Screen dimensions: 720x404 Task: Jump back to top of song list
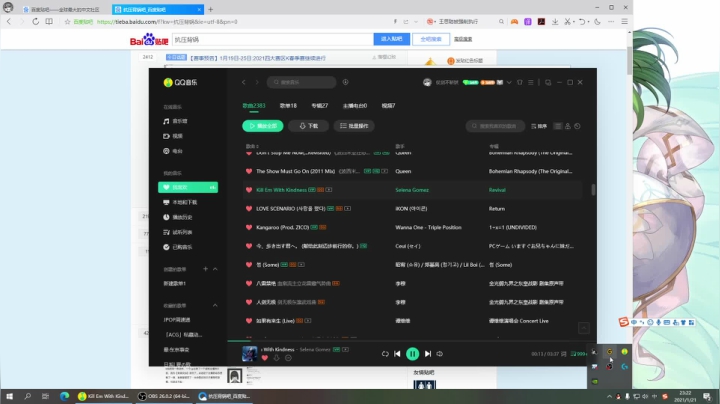click(584, 328)
